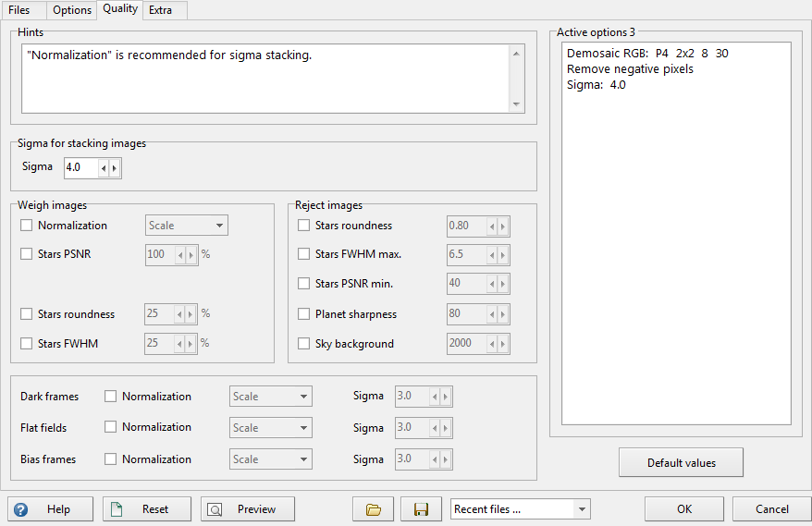Toggle Stars PSNR weighting checkbox
Image resolution: width=812 pixels, height=526 pixels.
coord(27,254)
